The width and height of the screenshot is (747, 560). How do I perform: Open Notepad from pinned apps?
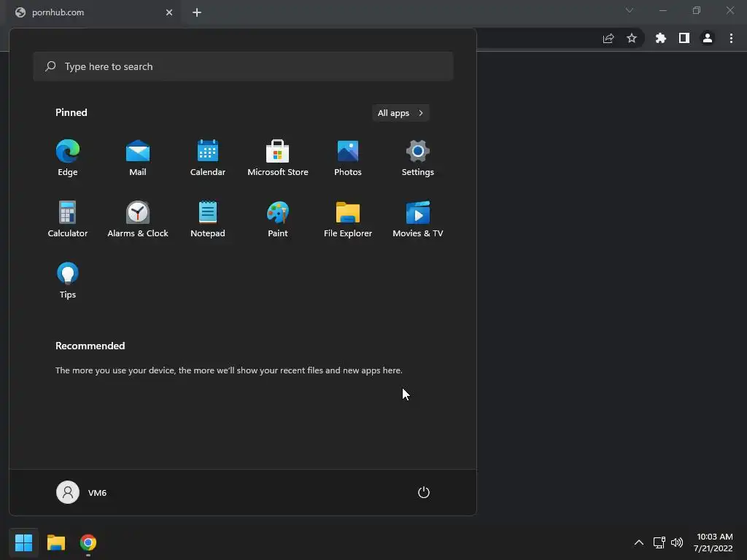pyautogui.click(x=208, y=219)
